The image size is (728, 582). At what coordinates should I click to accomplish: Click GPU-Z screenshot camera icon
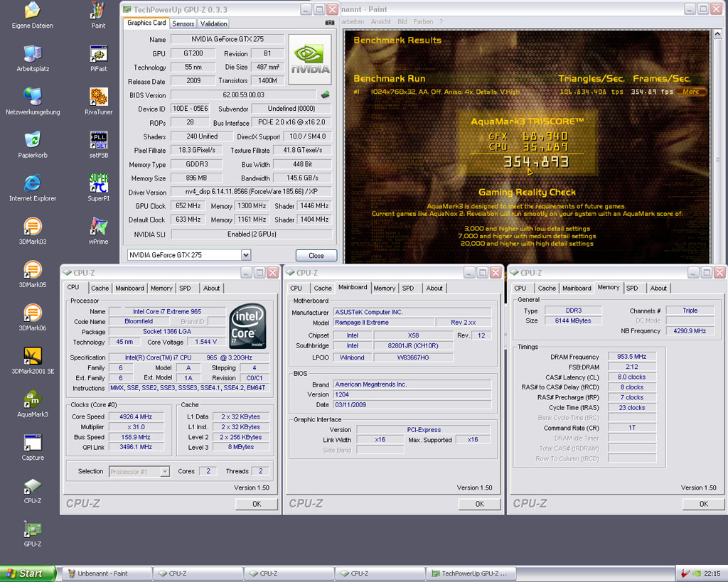click(x=330, y=23)
